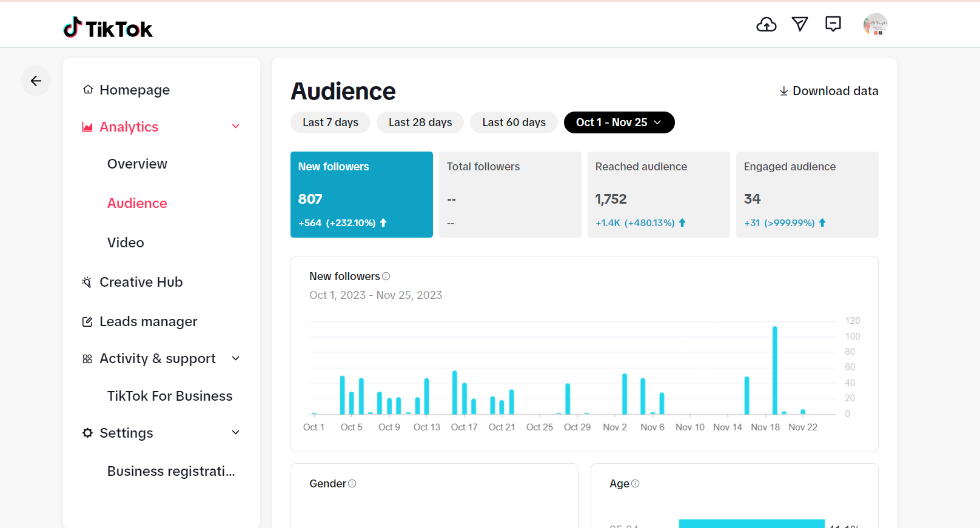This screenshot has height=528, width=980.
Task: Select the Total followers metric card
Action: [x=510, y=195]
